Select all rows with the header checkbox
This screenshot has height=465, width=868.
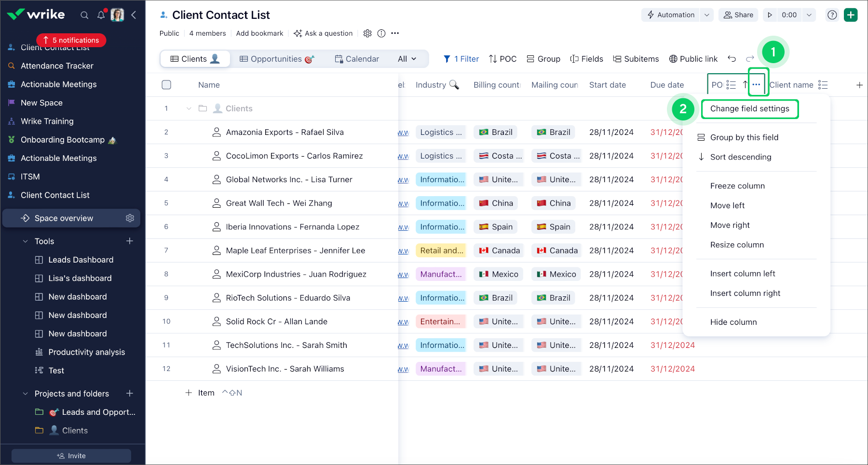(166, 84)
